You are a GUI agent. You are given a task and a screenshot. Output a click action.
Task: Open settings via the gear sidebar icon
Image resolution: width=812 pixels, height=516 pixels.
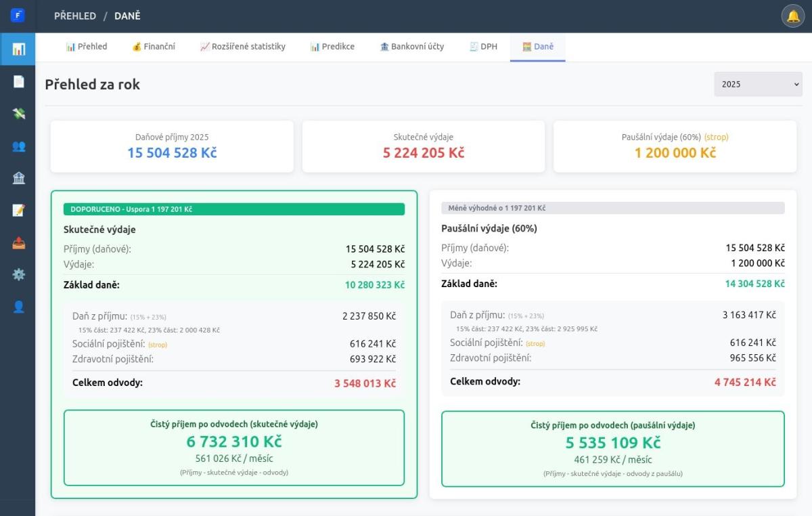tap(18, 274)
